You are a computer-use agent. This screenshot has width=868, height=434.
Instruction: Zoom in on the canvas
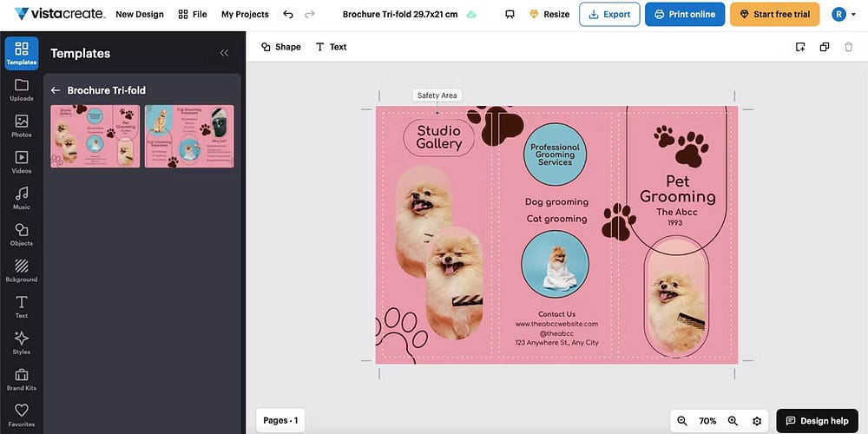(733, 421)
